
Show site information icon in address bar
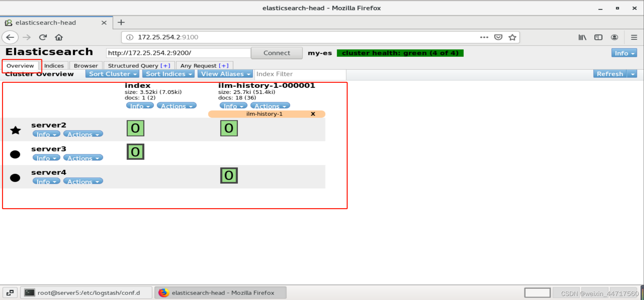[x=130, y=37]
